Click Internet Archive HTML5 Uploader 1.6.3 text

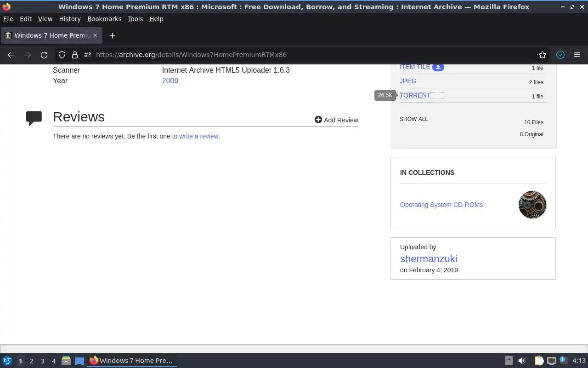pyautogui.click(x=226, y=70)
